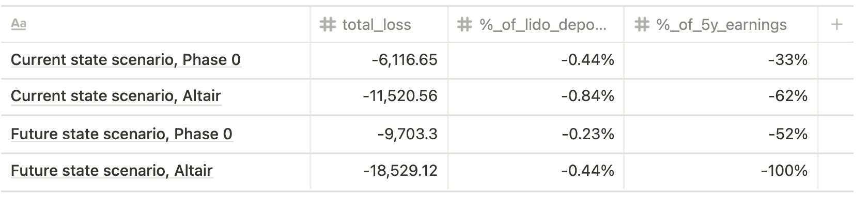This screenshot has width=868, height=197.
Task: Open Current state scenario, Phase 0 page
Action: 126,60
